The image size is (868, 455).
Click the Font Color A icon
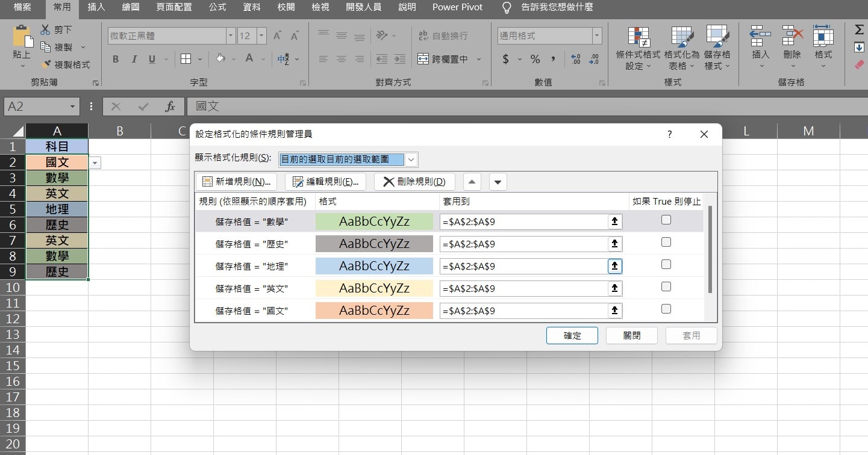tap(249, 58)
